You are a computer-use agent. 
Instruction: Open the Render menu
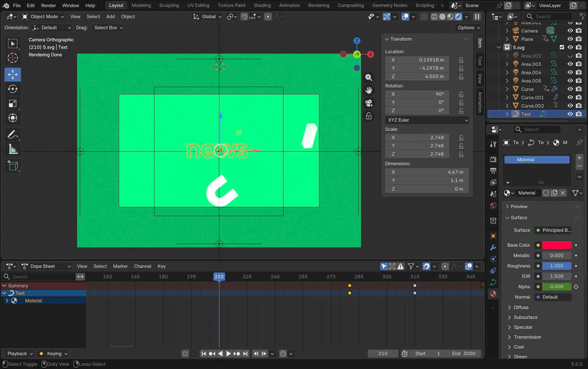pyautogui.click(x=48, y=5)
